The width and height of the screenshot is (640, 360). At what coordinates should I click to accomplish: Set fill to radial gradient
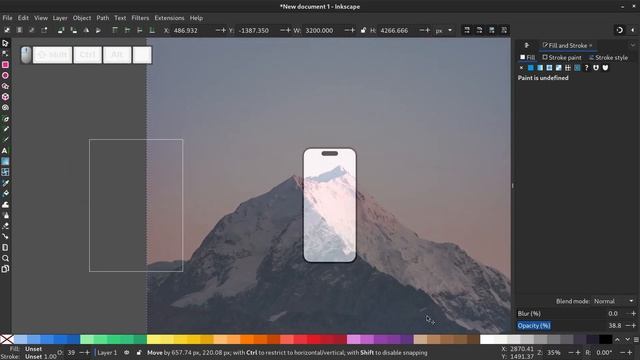coord(549,68)
